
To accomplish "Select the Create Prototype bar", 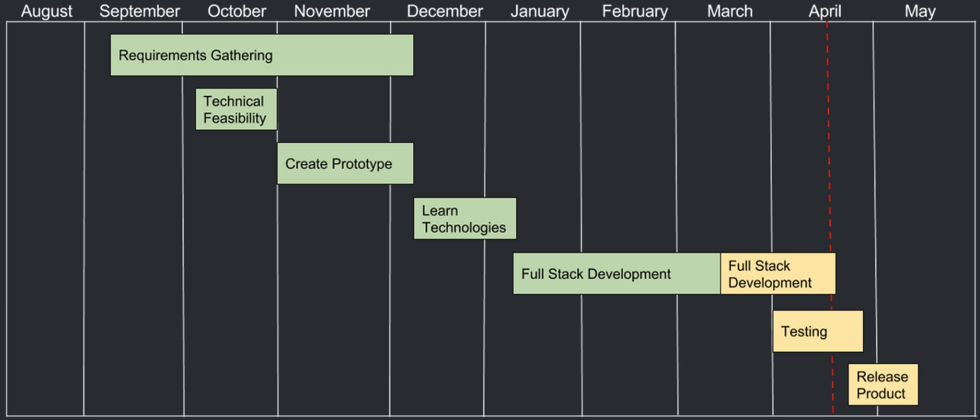I will [345, 163].
